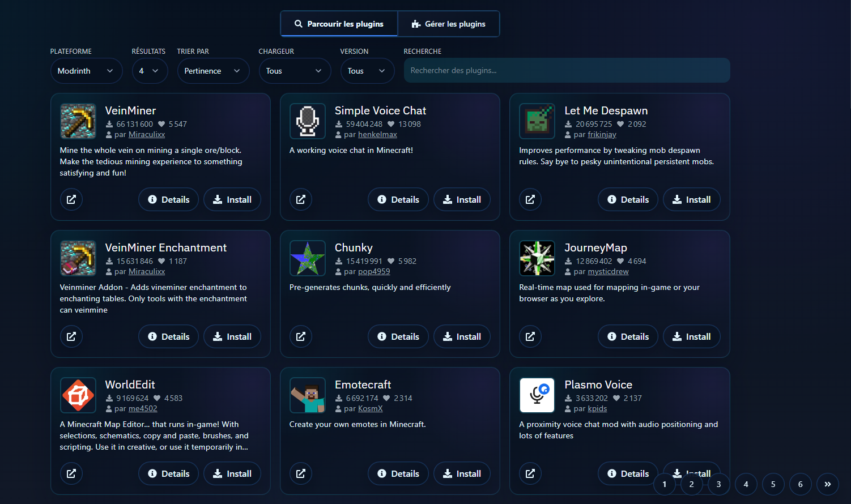The height and width of the screenshot is (504, 851).
Task: Install VeinMiner Enchantment
Action: point(232,336)
